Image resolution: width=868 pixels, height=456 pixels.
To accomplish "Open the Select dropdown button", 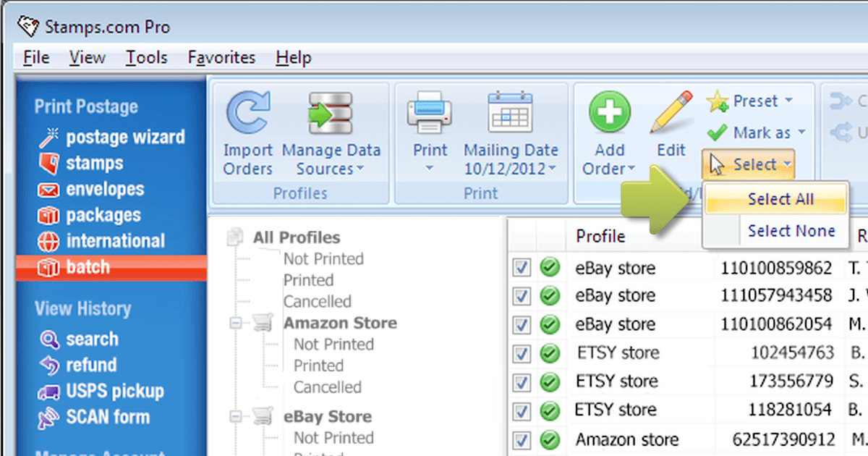I will pyautogui.click(x=749, y=164).
